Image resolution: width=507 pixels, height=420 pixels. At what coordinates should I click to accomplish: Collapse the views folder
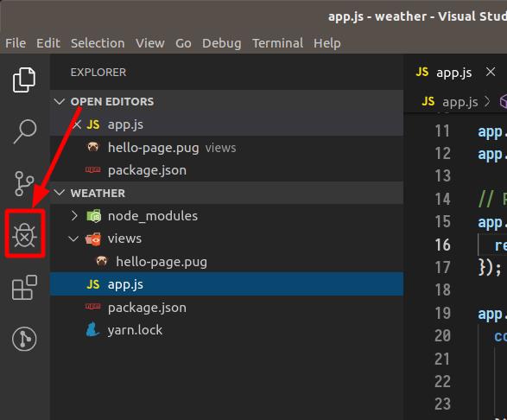73,239
